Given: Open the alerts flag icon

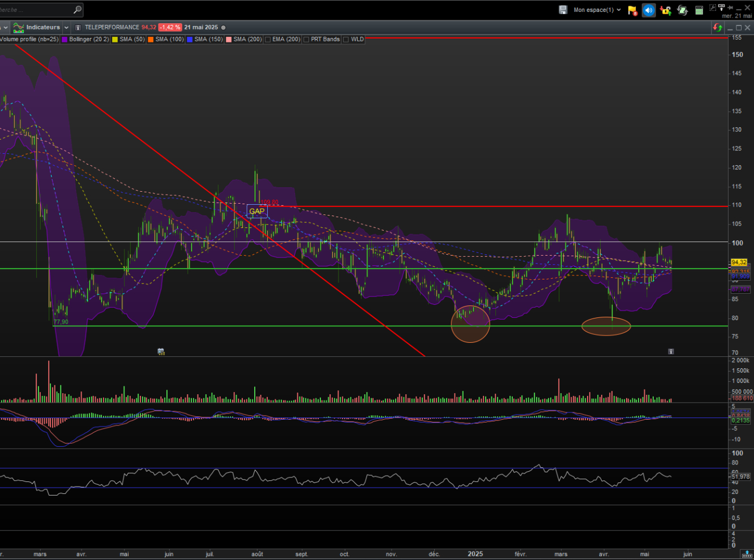Looking at the screenshot, I should pyautogui.click(x=632, y=10).
